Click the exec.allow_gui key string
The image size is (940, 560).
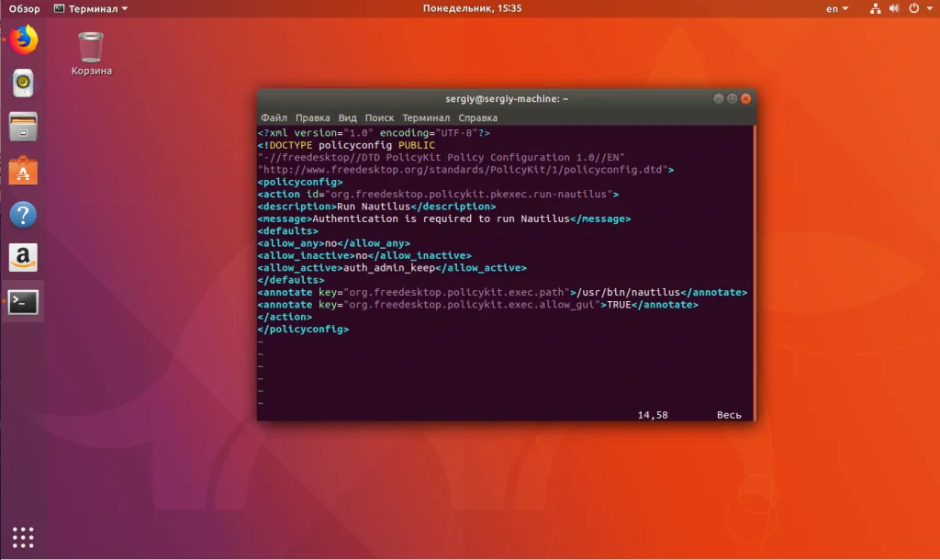[472, 305]
